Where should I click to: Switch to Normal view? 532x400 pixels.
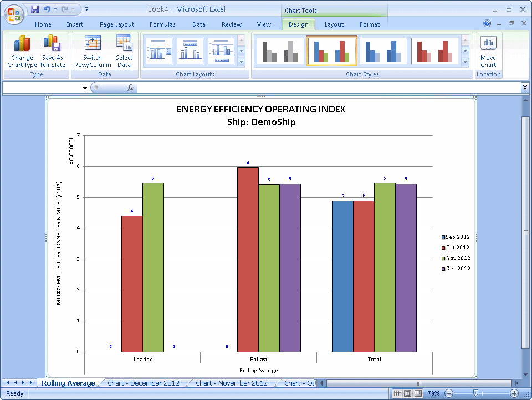pos(397,393)
